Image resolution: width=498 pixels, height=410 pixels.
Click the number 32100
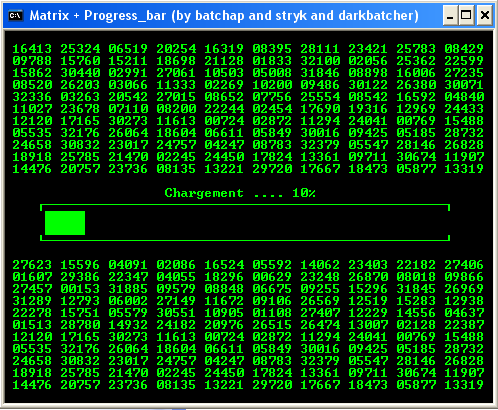coord(320,61)
